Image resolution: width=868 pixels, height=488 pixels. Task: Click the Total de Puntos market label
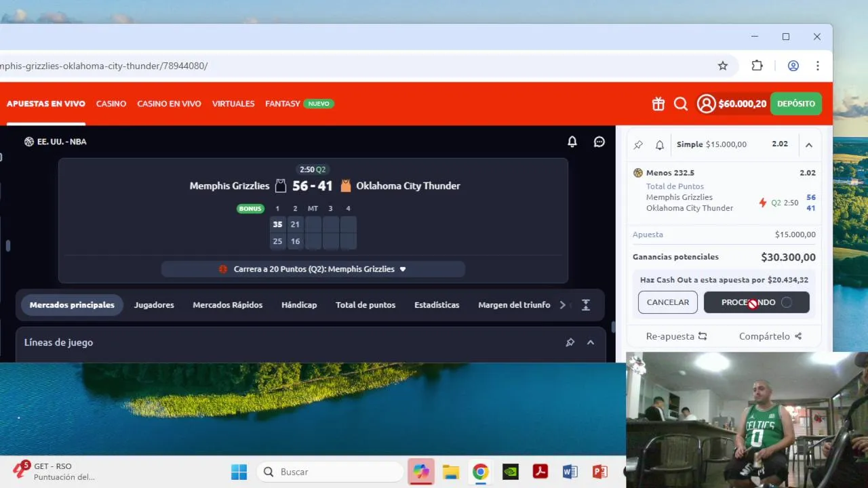click(x=675, y=186)
